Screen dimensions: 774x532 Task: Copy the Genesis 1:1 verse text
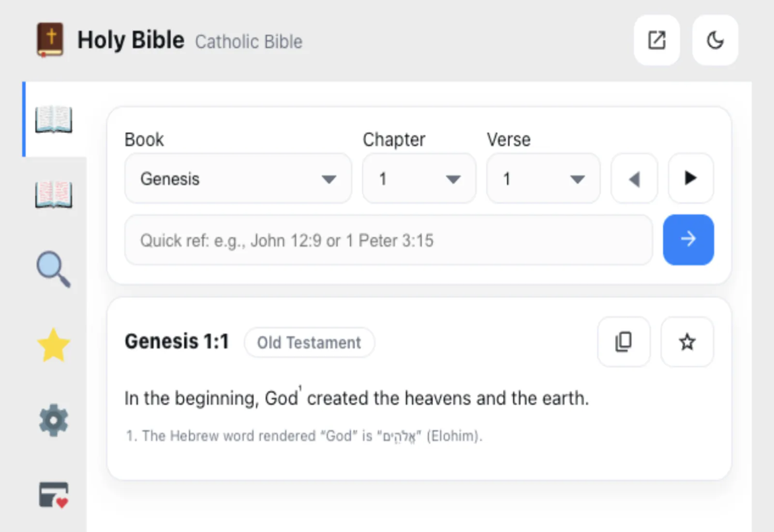(x=624, y=342)
